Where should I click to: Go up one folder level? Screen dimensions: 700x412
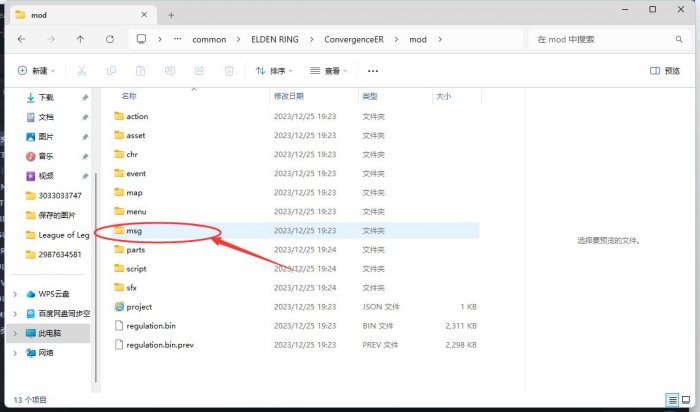point(80,39)
